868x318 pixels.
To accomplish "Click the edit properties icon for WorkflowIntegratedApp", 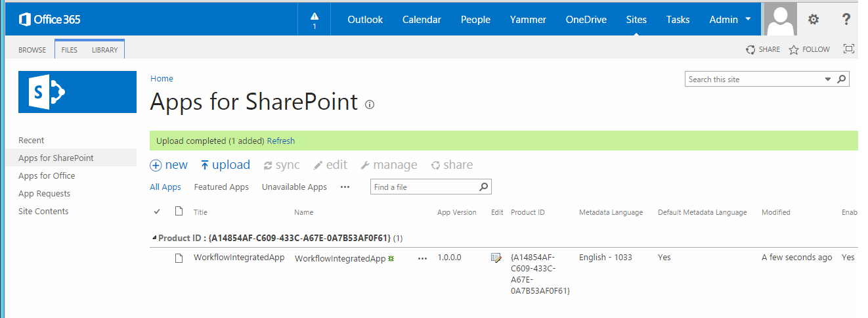I will (496, 258).
